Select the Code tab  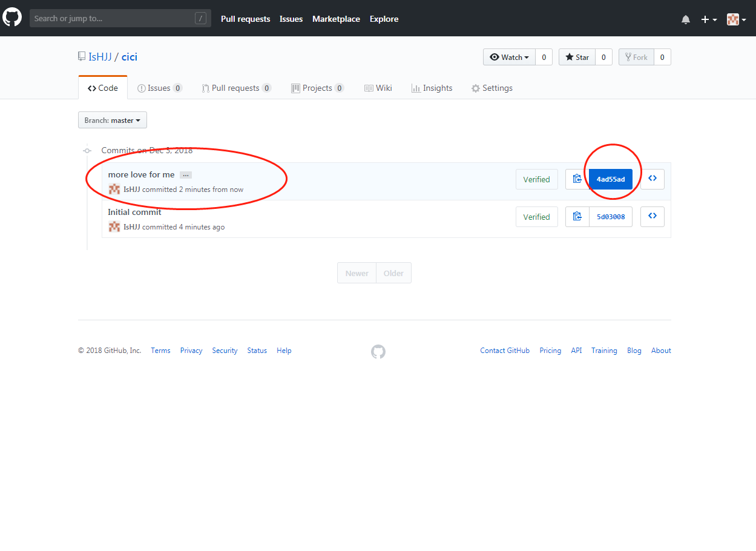pos(103,88)
